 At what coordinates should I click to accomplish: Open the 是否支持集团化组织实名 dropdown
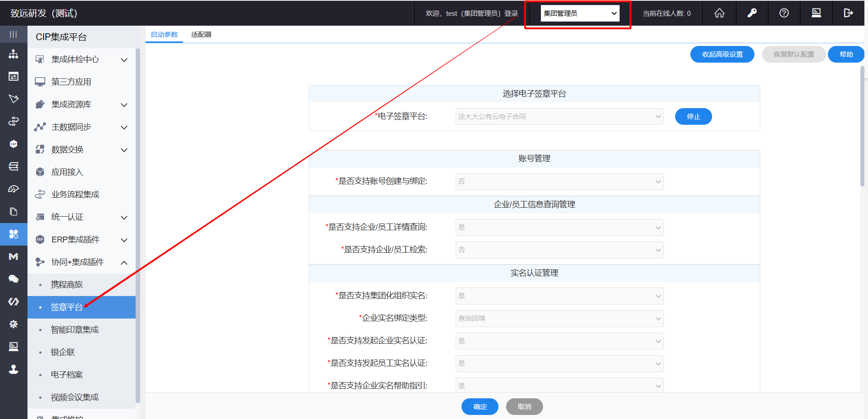tap(559, 296)
